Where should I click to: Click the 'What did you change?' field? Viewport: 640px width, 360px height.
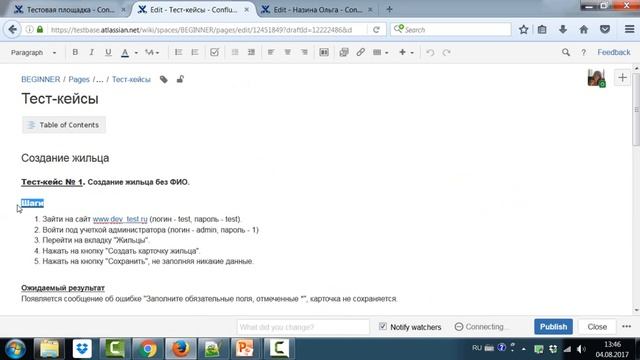tap(303, 327)
